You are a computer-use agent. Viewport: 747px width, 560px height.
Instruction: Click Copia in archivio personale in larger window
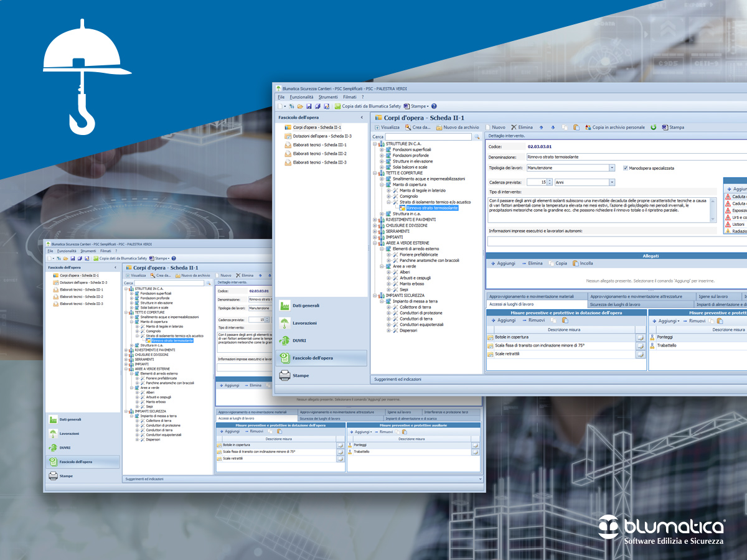615,127
